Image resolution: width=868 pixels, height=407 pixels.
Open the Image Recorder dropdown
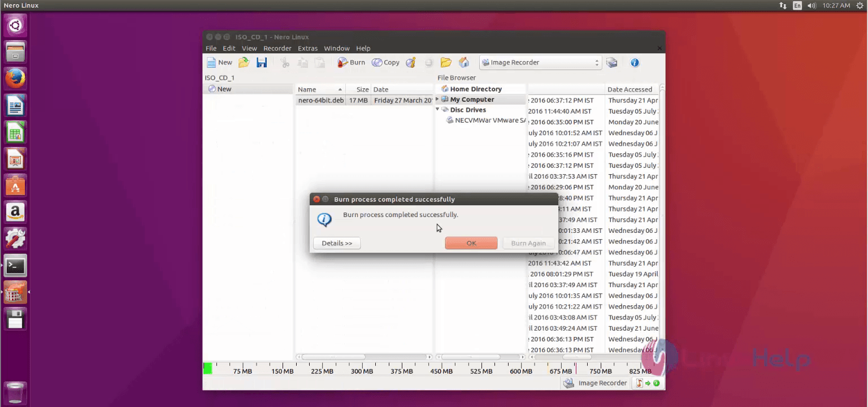540,63
